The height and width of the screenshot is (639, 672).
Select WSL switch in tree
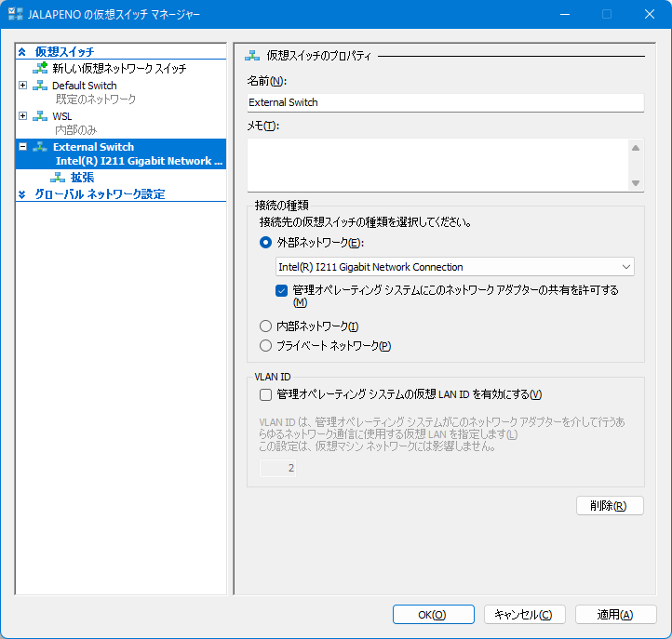click(x=62, y=116)
